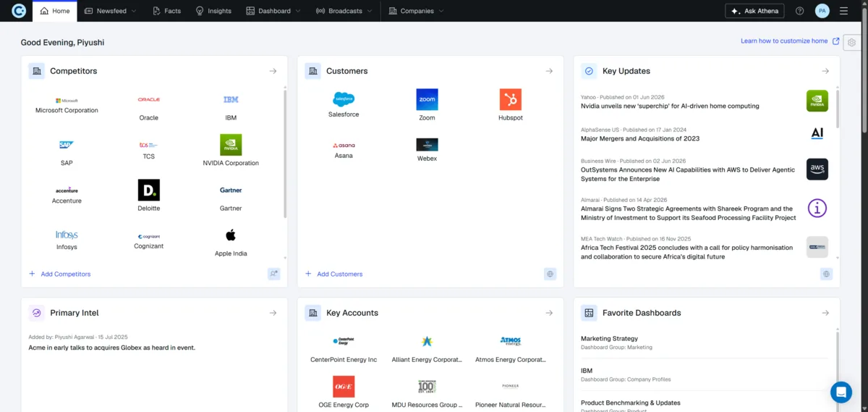Open the PA user profile avatar
This screenshot has height=412, width=868.
[822, 11]
